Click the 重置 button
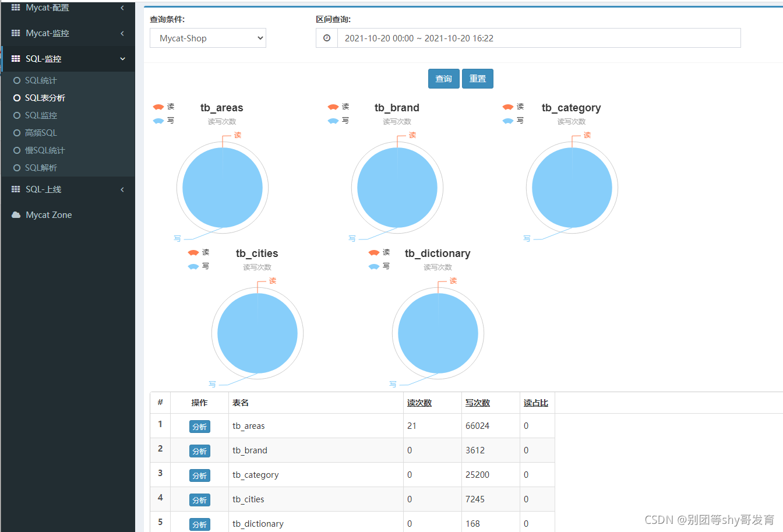 pyautogui.click(x=478, y=79)
